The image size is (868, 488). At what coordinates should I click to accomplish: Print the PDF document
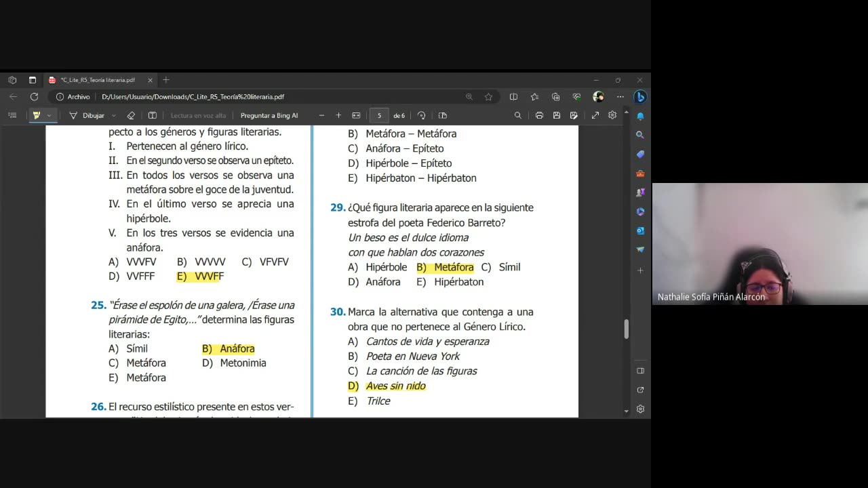tap(539, 115)
